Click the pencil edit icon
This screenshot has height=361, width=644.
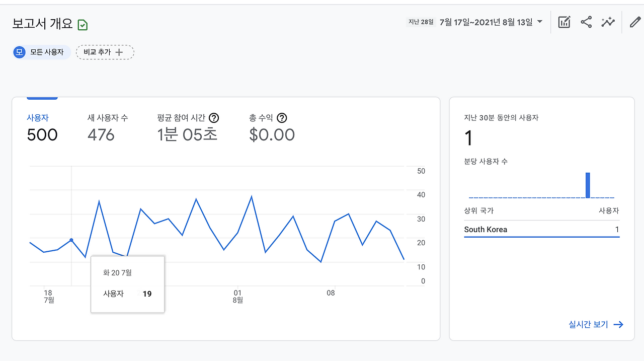[x=635, y=22]
